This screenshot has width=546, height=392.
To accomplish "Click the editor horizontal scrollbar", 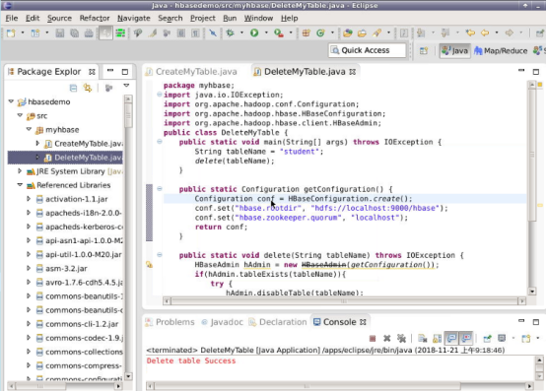I will (344, 301).
